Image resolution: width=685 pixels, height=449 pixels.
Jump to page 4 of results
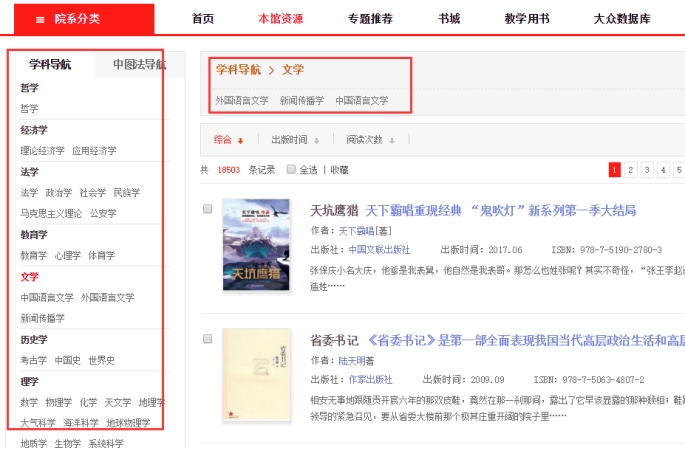pos(662,170)
